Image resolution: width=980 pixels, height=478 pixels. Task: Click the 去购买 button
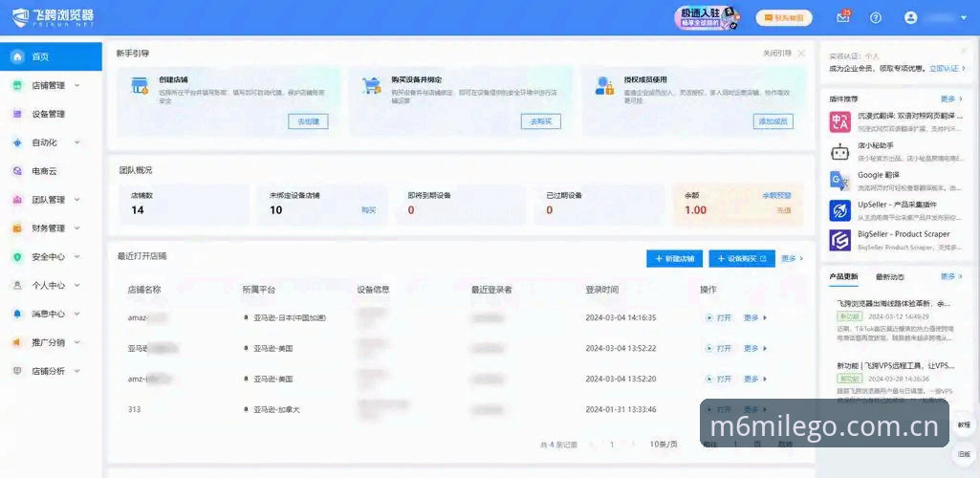(x=540, y=121)
